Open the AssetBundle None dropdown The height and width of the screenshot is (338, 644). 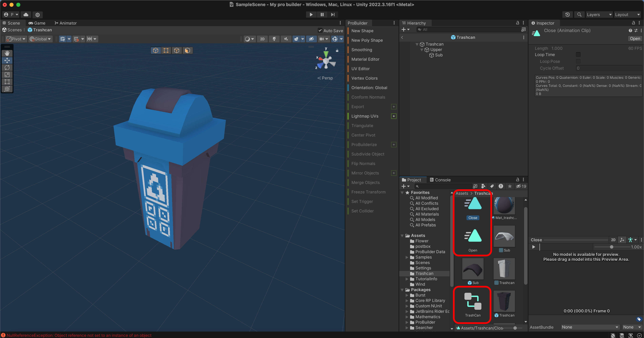click(x=589, y=327)
